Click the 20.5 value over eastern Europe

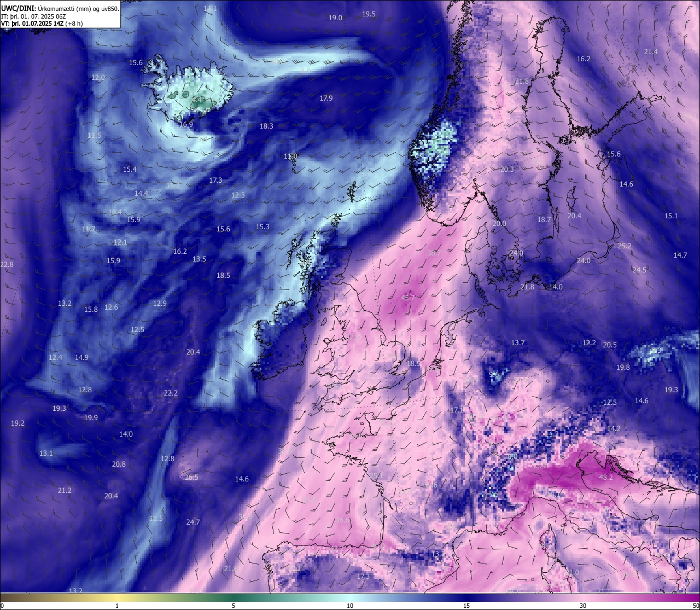[x=610, y=345]
